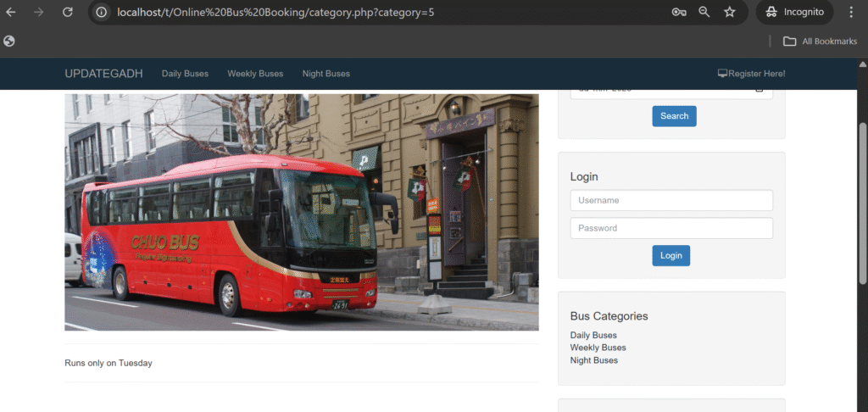The image size is (868, 412).
Task: Click the UPDATEGADH brand link
Action: point(103,74)
